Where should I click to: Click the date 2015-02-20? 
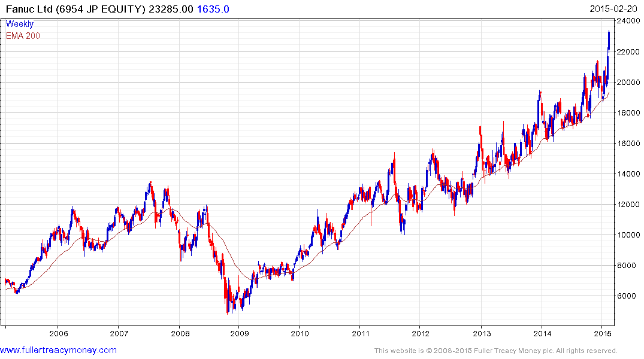(613, 9)
